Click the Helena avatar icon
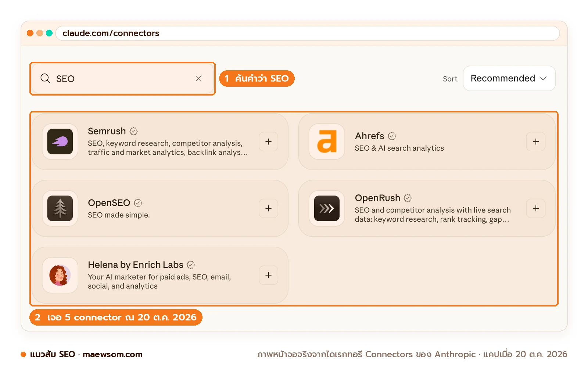588x373 pixels. [x=60, y=275]
